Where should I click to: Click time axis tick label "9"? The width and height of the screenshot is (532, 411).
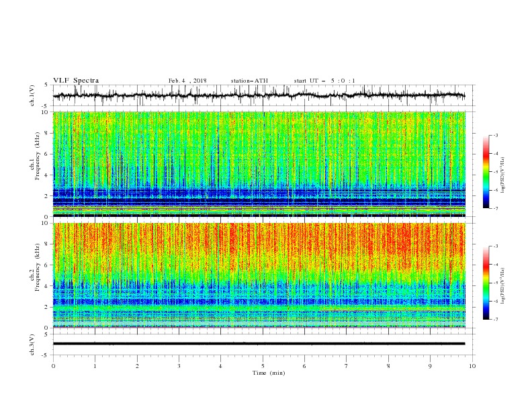tap(430, 366)
